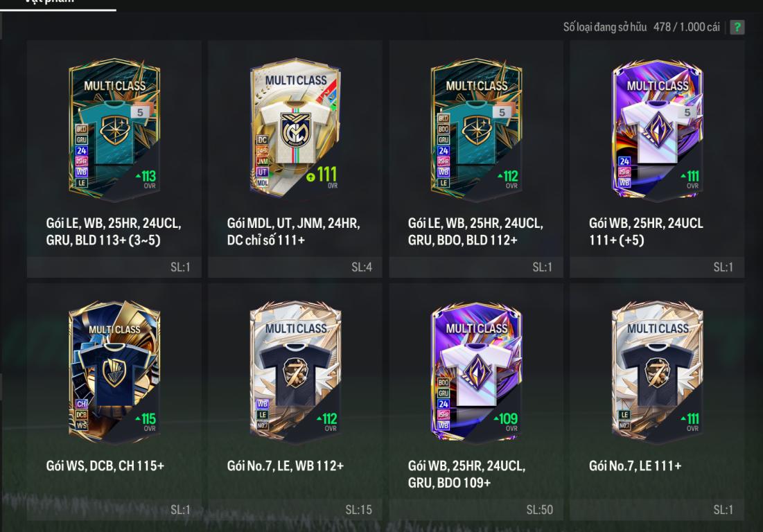Pick the navy gold 115 OVR card
Viewport: 763px width, 532px height.
pyautogui.click(x=114, y=373)
